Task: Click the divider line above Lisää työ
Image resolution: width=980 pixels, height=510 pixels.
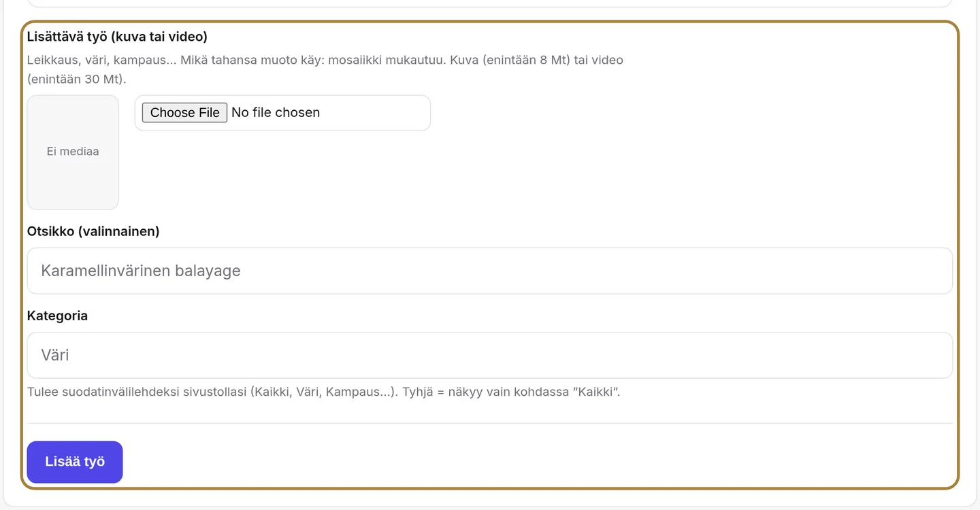Action: pos(489,423)
